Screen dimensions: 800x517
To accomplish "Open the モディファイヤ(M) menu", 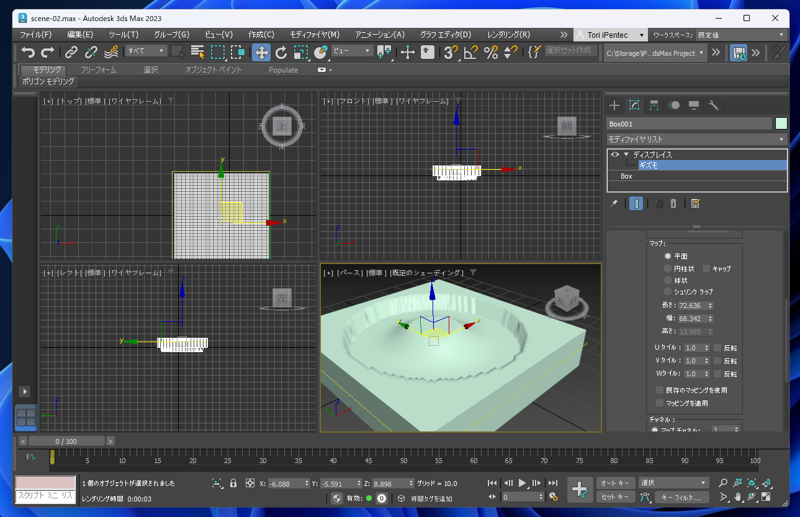I will coord(314,35).
